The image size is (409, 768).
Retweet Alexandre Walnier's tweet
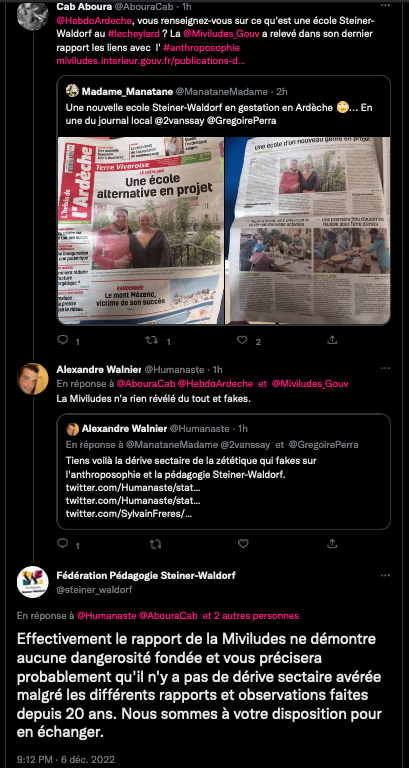(155, 544)
